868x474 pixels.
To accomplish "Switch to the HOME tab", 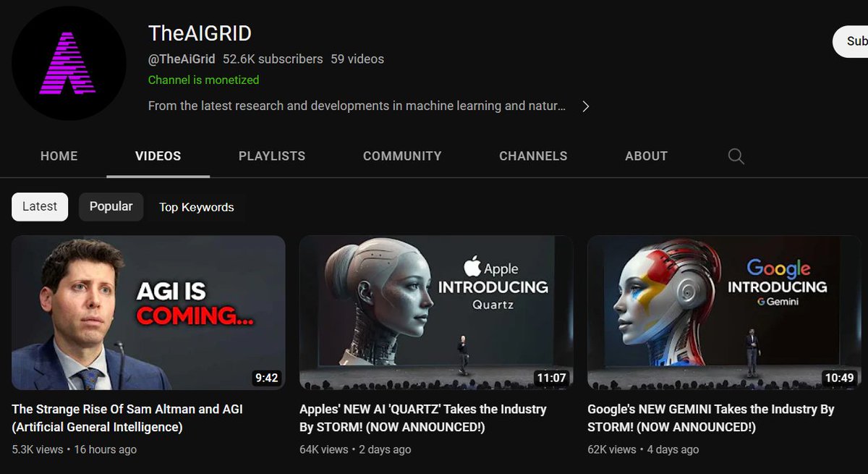I will (59, 156).
